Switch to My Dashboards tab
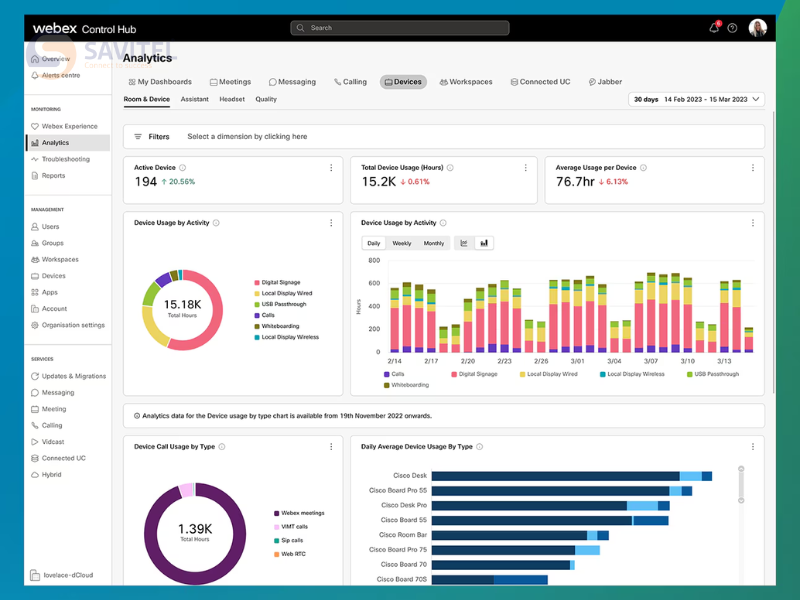800x600 pixels. pyautogui.click(x=160, y=82)
